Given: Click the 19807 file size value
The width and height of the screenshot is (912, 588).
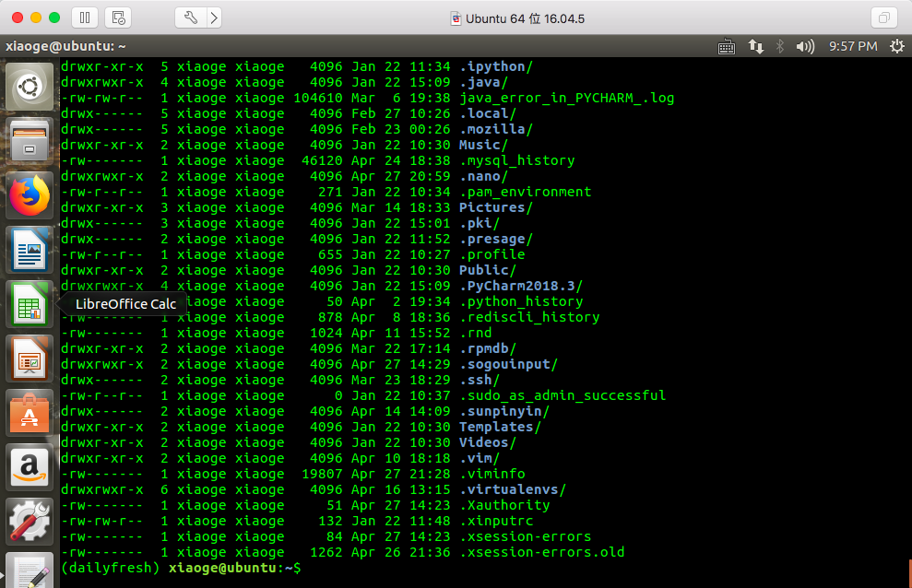Looking at the screenshot, I should [322, 475].
